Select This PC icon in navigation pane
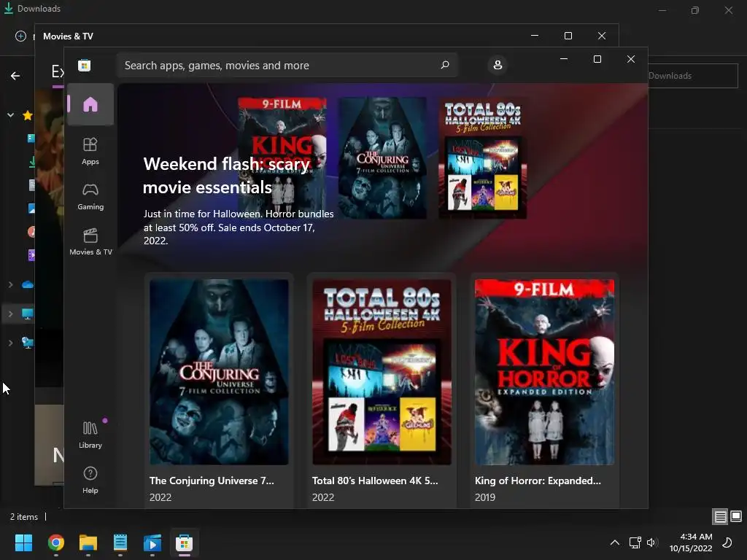Viewport: 747px width, 560px height. (28, 314)
